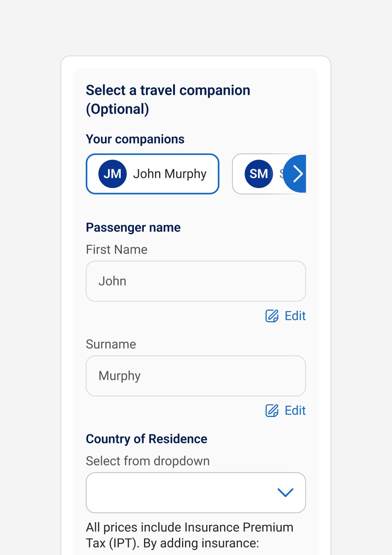Expand the country list via chevron arrow

[285, 493]
